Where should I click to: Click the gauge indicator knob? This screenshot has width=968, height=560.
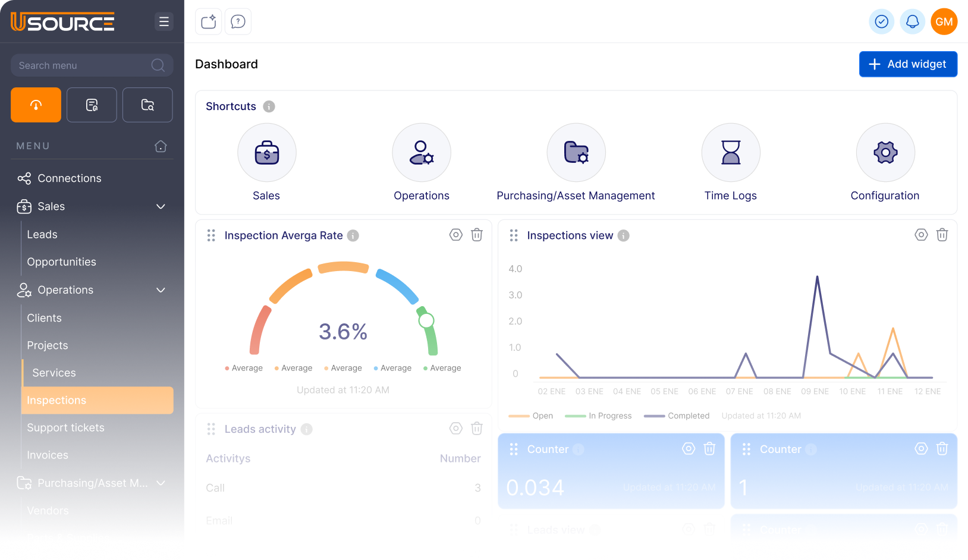[x=426, y=321]
